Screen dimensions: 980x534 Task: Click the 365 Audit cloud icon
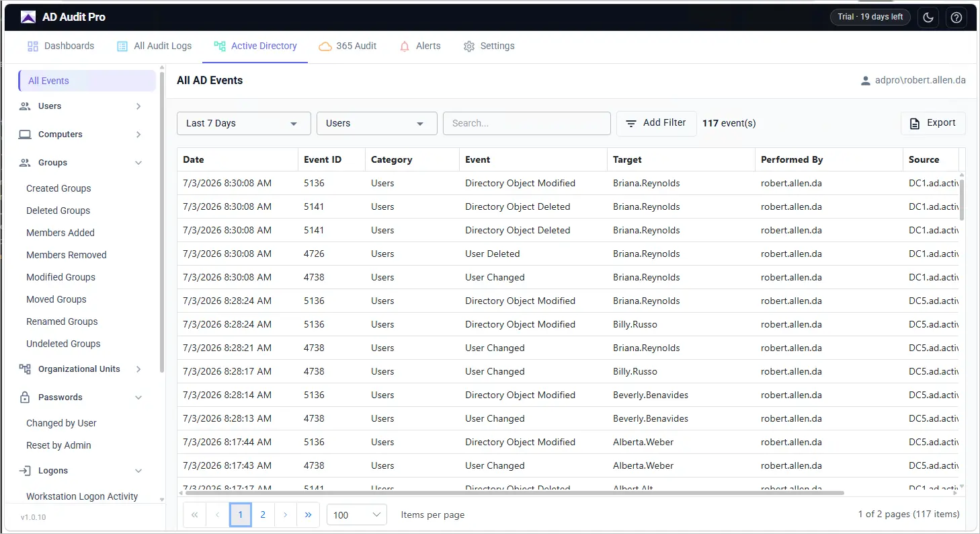325,46
